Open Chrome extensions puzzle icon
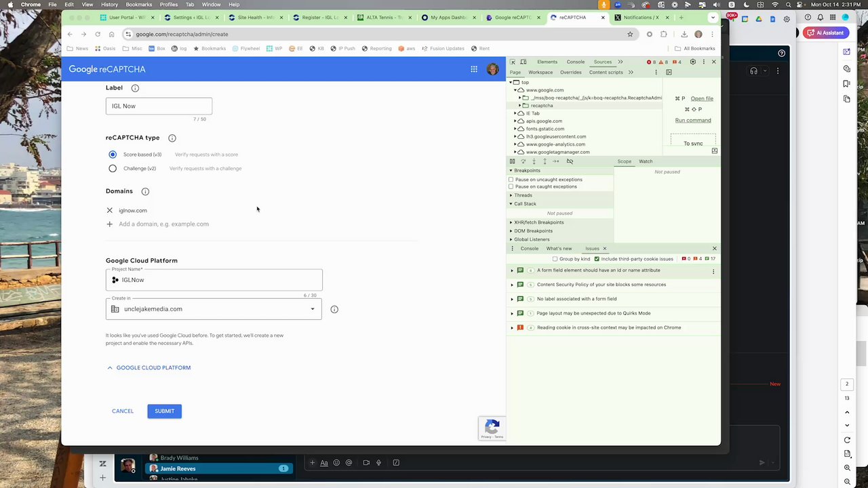This screenshot has height=488, width=868. point(663,34)
